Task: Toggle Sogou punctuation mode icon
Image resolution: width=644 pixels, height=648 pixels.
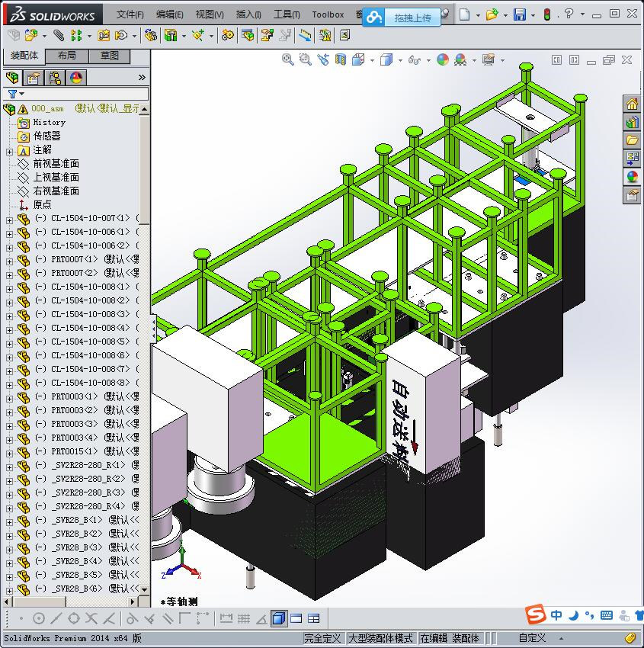Action: 589,615
